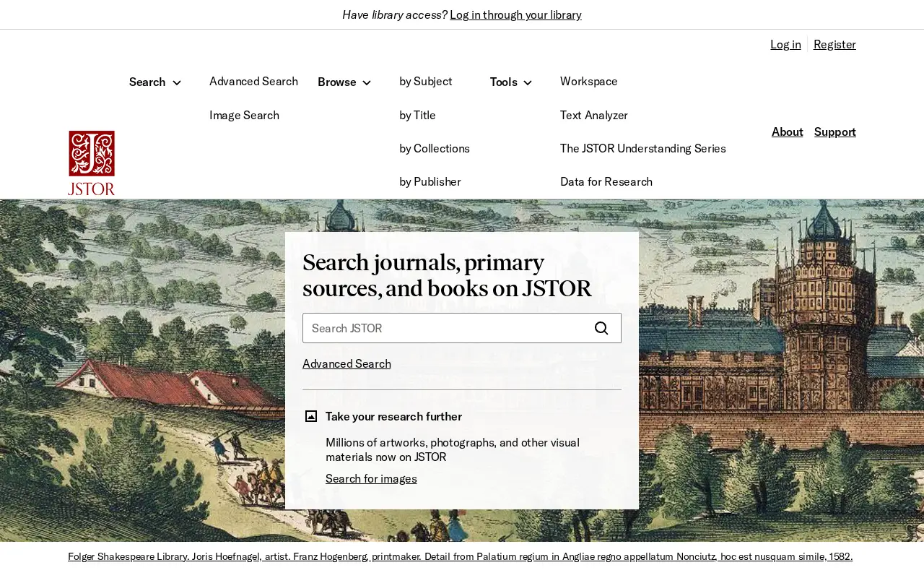Open the Support page
The image size is (924, 578).
(x=835, y=131)
